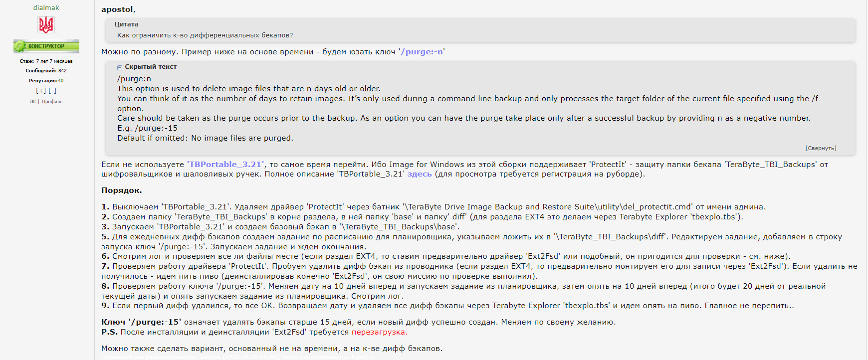This screenshot has height=360, width=868.
Task: Click the addressed name apostol
Action: pyautogui.click(x=117, y=9)
